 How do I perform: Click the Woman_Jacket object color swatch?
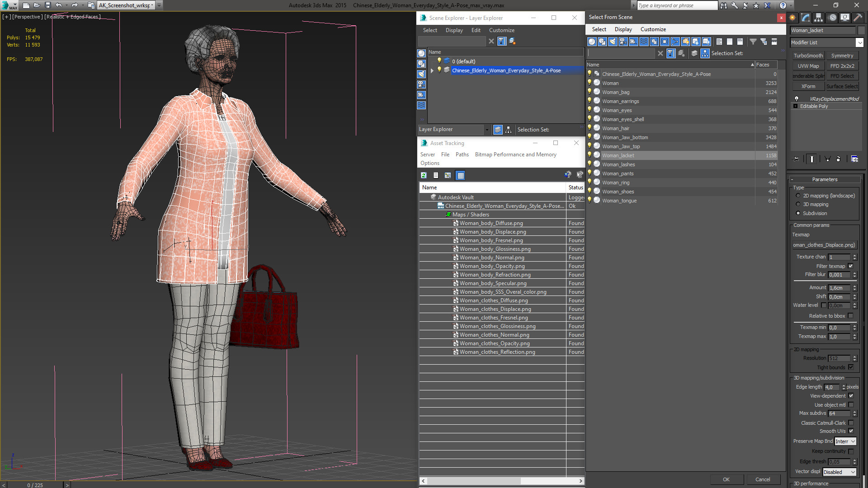coord(861,30)
